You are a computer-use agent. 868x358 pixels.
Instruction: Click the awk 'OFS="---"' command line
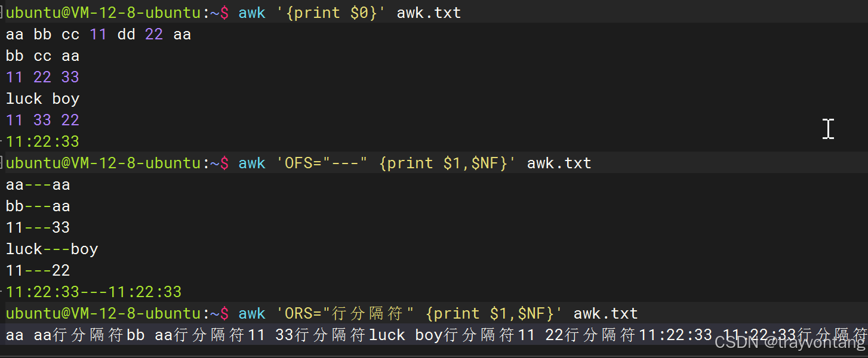pos(415,163)
